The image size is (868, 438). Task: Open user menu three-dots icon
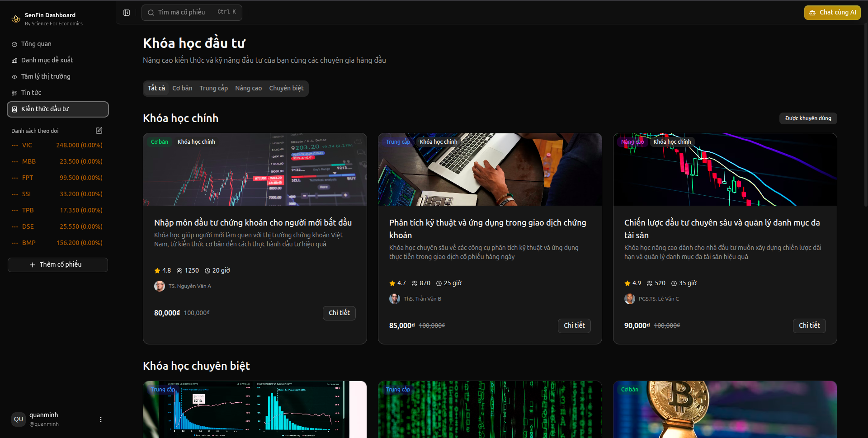(101, 419)
